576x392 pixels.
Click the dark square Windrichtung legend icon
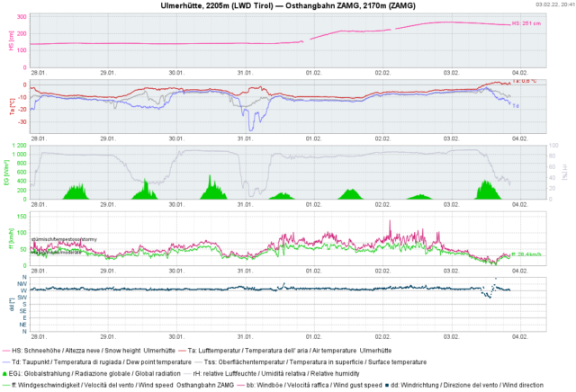click(x=387, y=385)
